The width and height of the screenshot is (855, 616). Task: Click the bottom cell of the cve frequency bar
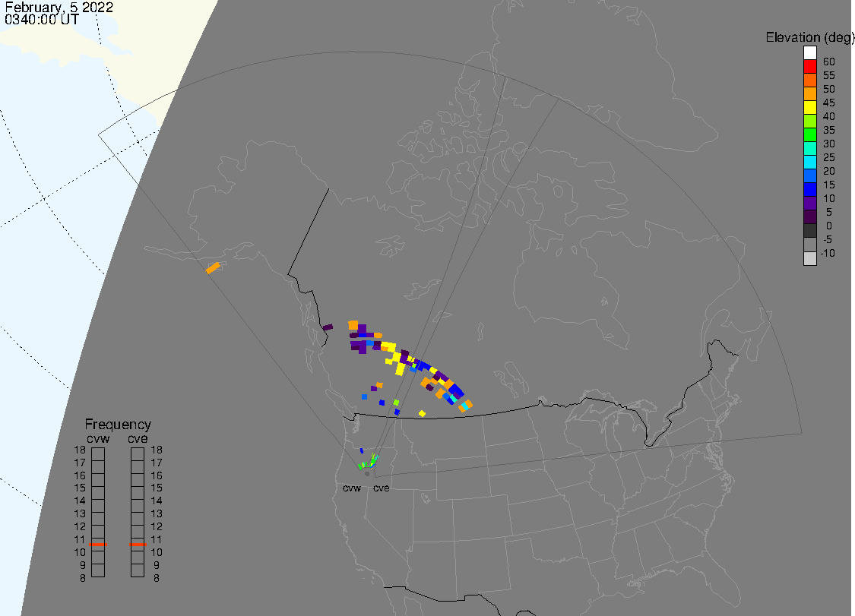tap(138, 570)
